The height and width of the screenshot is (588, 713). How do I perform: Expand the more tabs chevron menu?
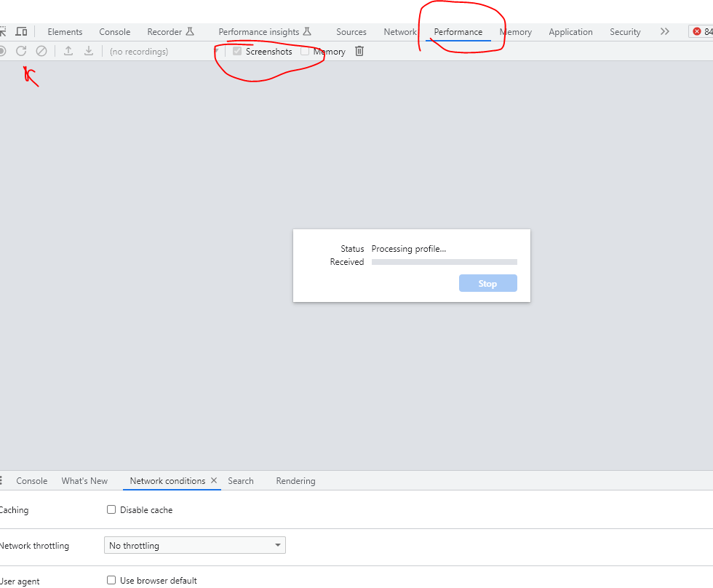pyautogui.click(x=664, y=31)
